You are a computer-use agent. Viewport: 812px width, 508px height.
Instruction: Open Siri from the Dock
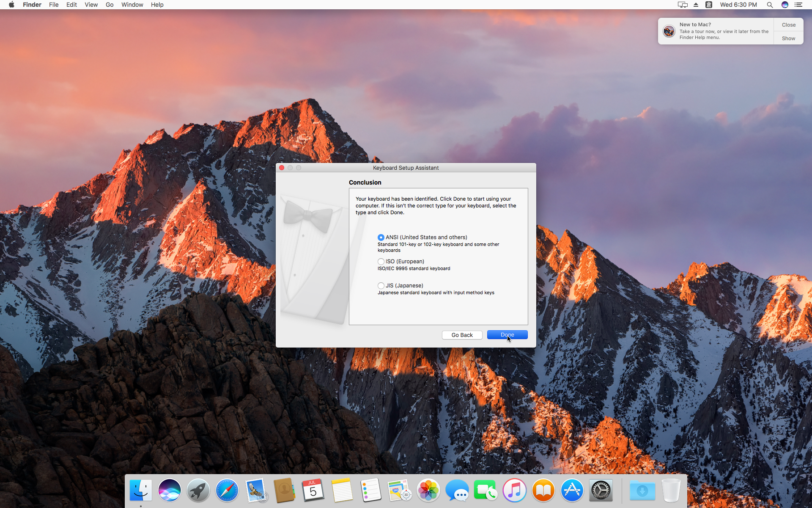[x=170, y=490]
